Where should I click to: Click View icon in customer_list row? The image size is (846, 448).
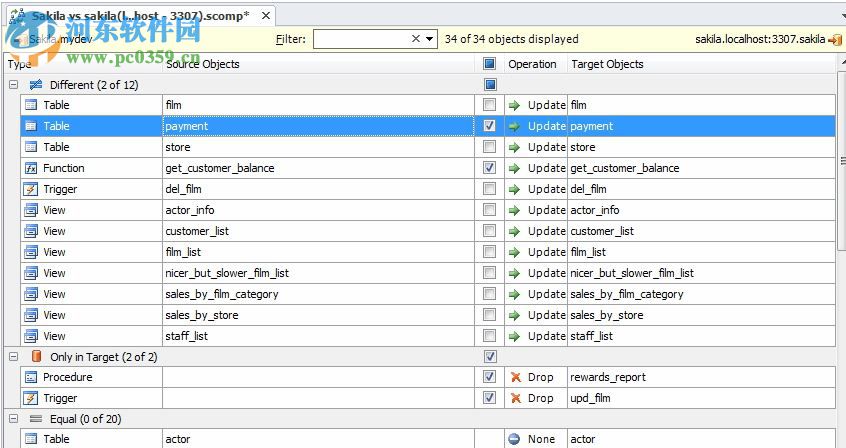point(31,231)
